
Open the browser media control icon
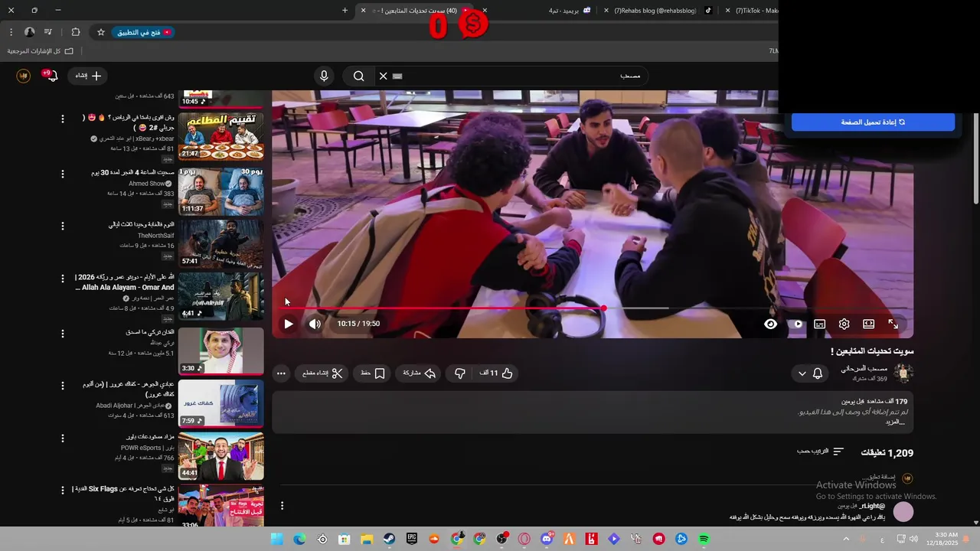point(48,32)
